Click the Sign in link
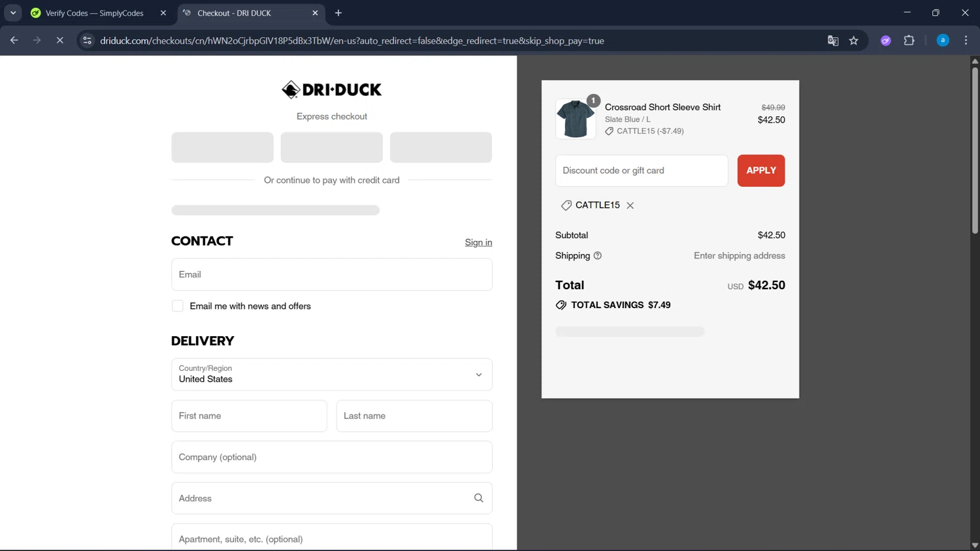980x551 pixels. click(x=478, y=242)
